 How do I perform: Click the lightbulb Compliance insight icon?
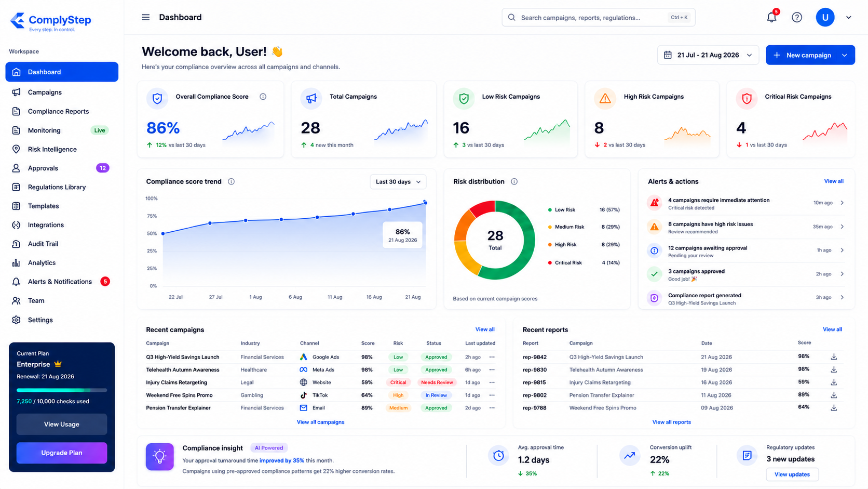159,457
